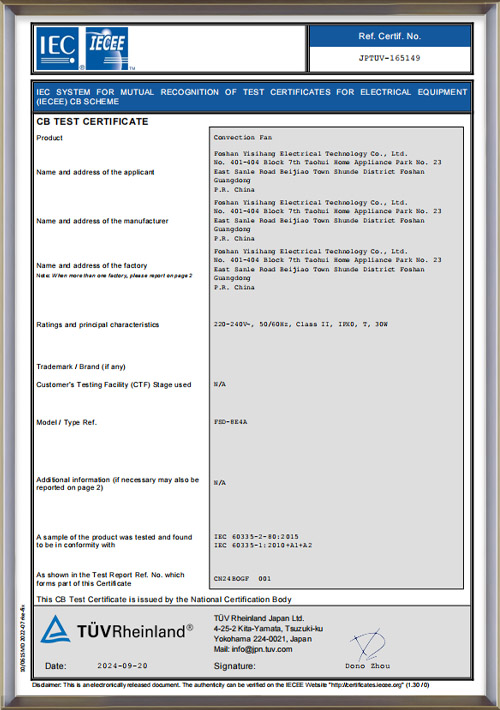Viewport: 500px width, 710px height.
Task: Click the IEC logo
Action: [58, 48]
